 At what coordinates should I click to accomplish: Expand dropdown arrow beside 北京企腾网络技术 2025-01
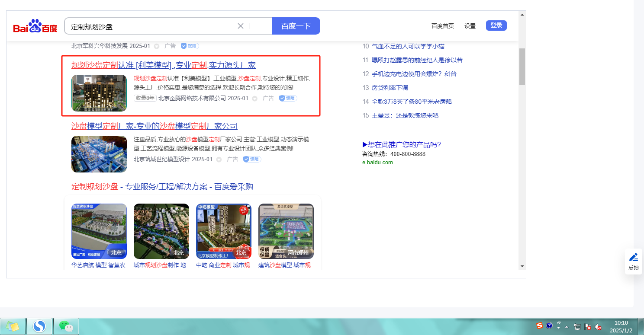coord(255,99)
